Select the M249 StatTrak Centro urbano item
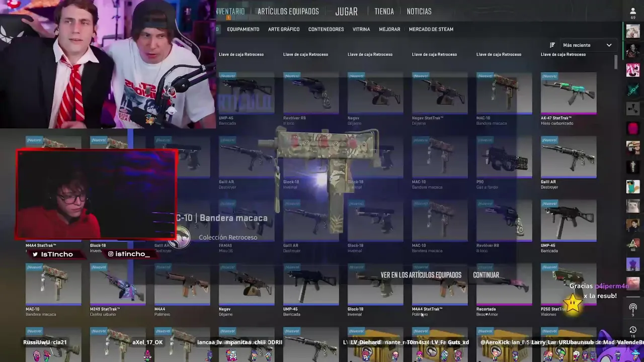 coord(118,291)
